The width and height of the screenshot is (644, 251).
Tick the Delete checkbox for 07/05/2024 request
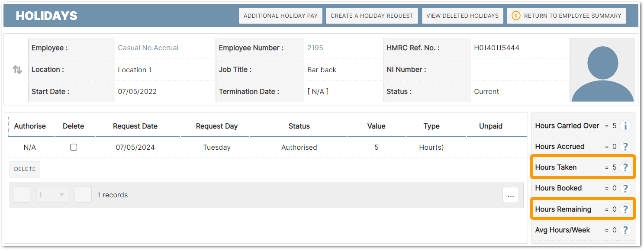(74, 148)
